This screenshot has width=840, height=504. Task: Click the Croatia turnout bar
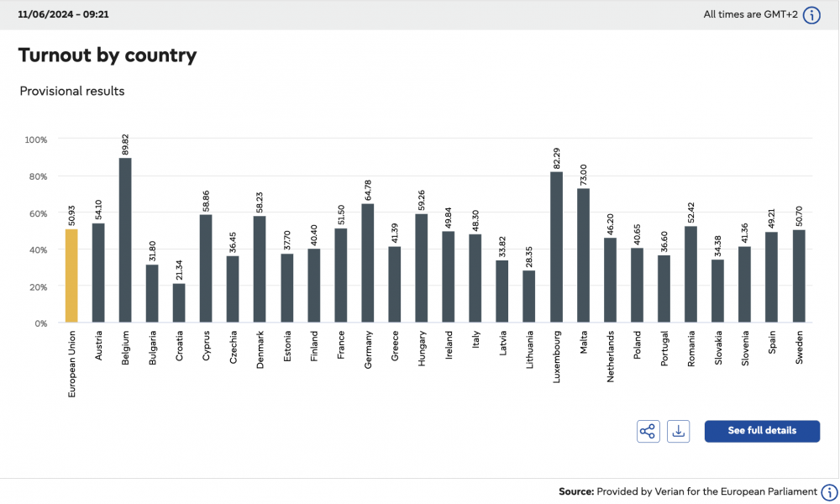pyautogui.click(x=179, y=303)
